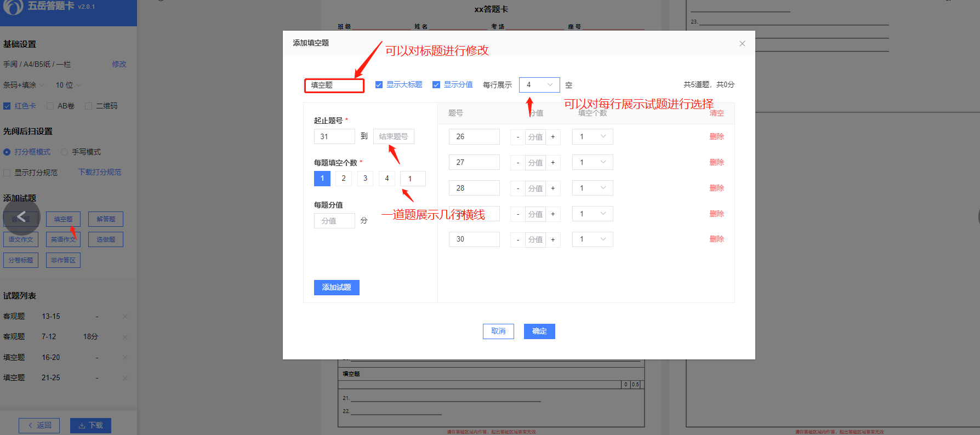Delete question 30 row

pos(717,239)
